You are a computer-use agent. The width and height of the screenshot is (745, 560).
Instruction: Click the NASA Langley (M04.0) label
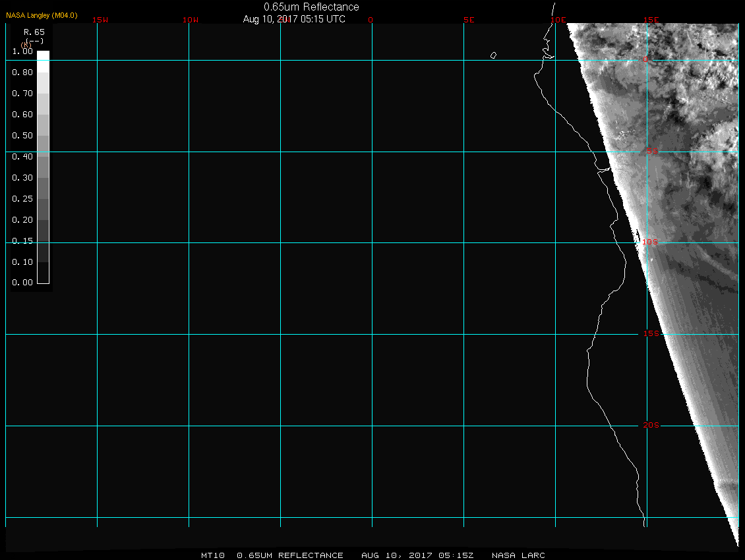point(42,15)
